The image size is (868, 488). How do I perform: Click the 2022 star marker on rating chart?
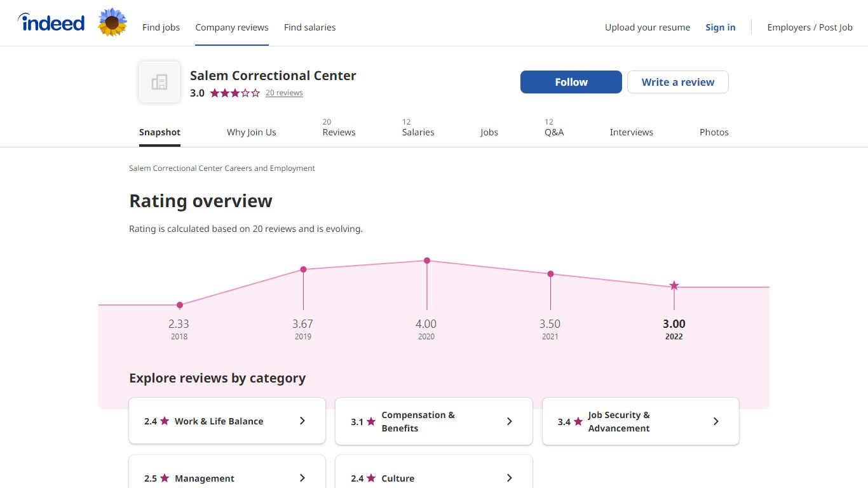674,286
